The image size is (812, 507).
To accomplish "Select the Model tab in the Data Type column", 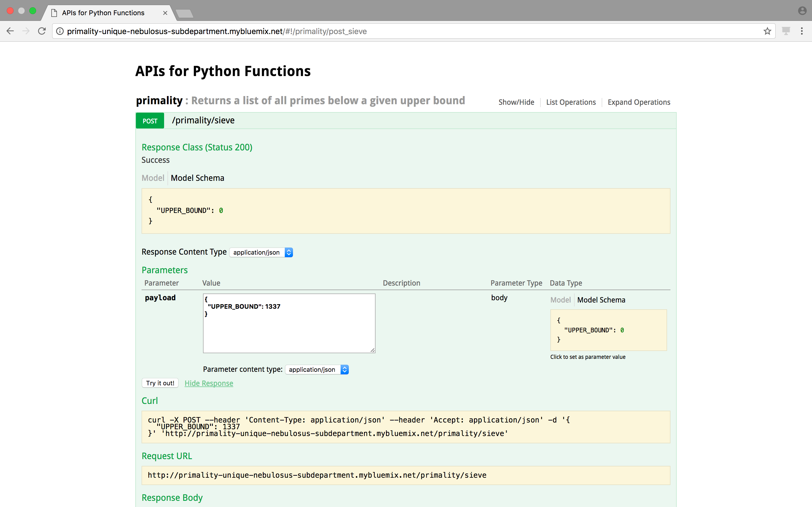I will pyautogui.click(x=560, y=300).
